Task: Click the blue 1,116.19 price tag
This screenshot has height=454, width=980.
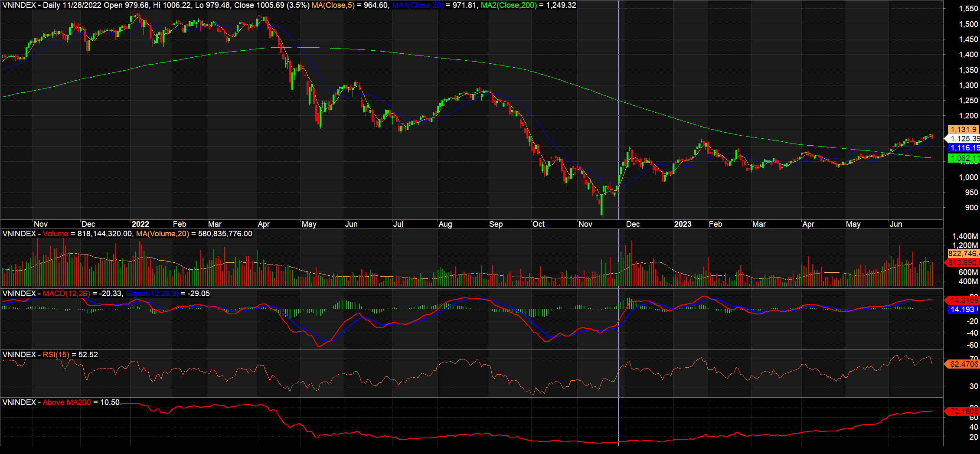Action: click(964, 148)
